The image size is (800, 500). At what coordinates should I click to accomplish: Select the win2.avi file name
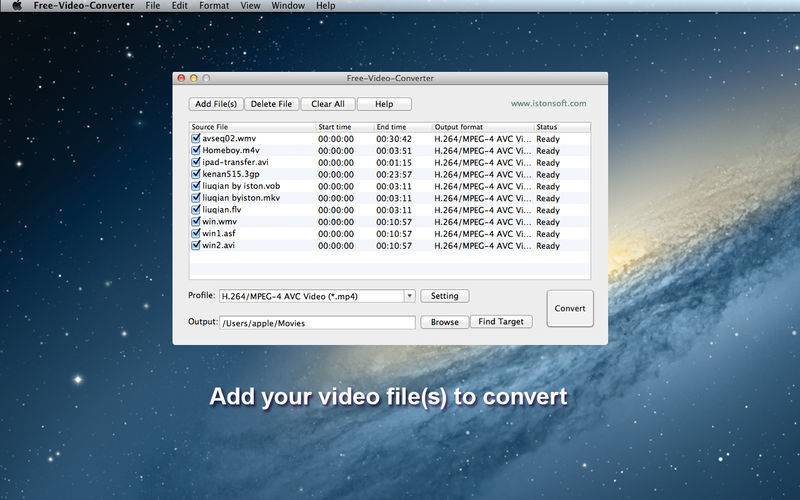click(x=218, y=245)
